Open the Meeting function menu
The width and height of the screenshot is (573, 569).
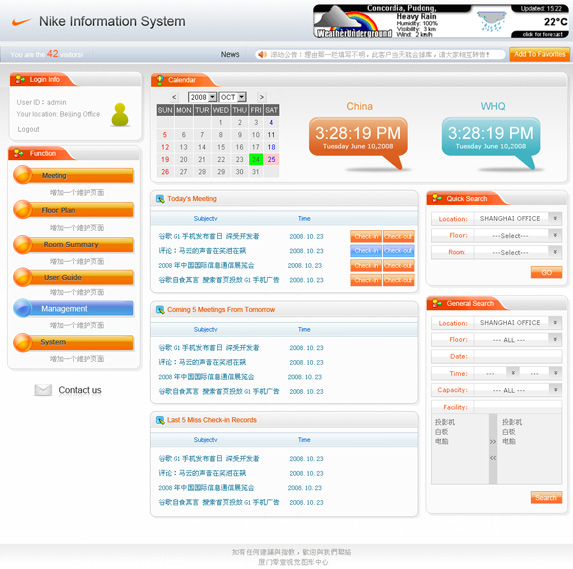[73, 175]
